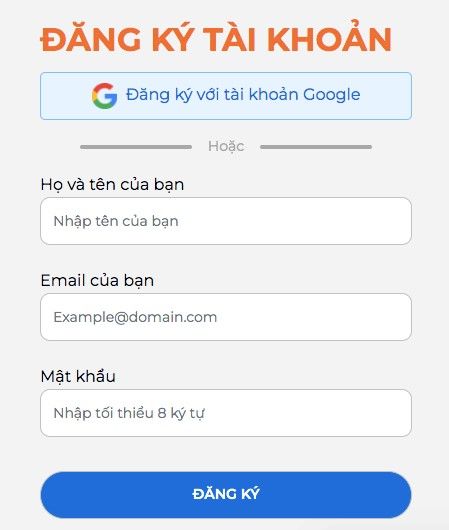Image resolution: width=449 pixels, height=530 pixels.
Task: Click the white ĐĂNG KÝ text on button
Action: [x=226, y=494]
